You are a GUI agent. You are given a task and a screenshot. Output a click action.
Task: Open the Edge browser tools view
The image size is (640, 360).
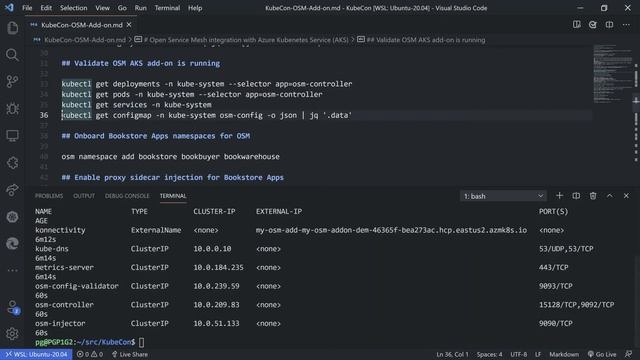click(x=12, y=244)
